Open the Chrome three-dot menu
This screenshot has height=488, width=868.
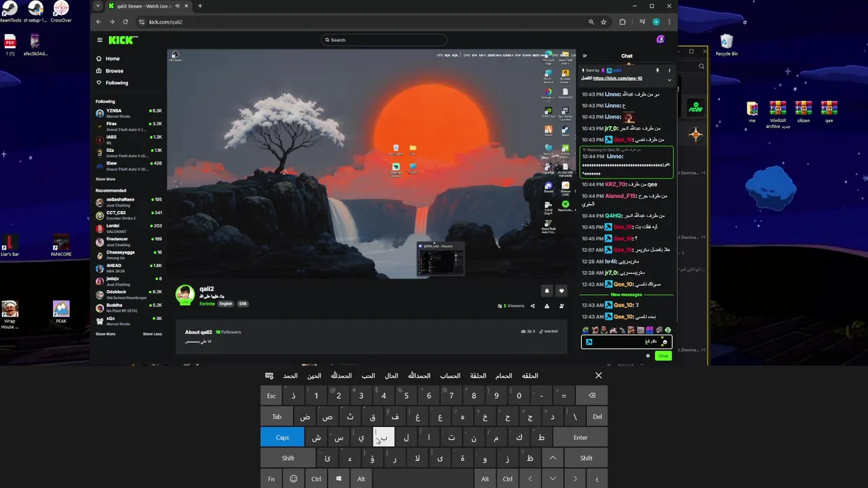(669, 22)
